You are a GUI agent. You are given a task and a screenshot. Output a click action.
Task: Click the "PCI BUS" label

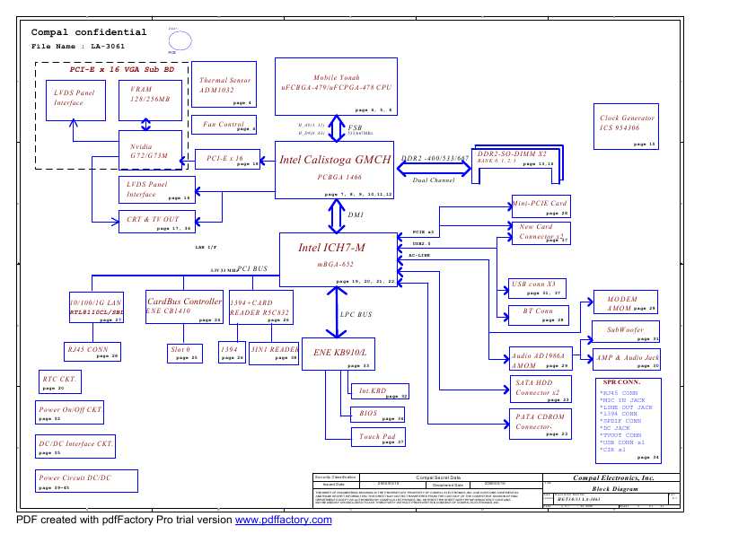coord(251,268)
